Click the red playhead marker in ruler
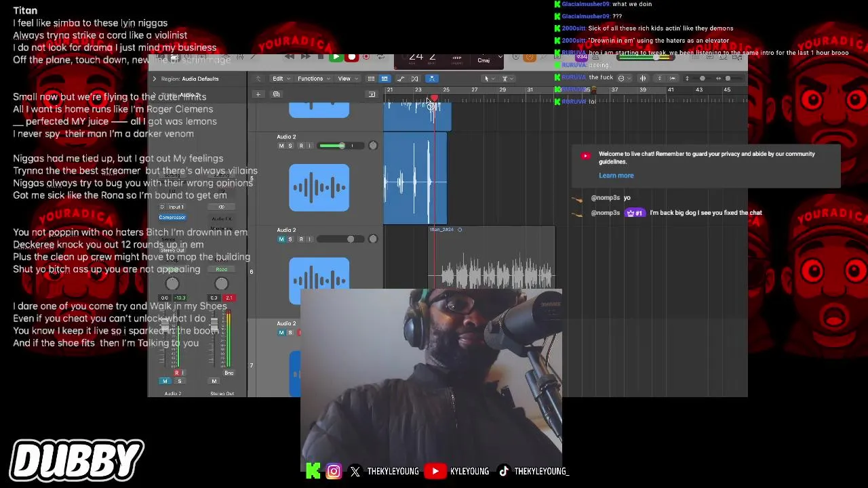 tap(434, 100)
